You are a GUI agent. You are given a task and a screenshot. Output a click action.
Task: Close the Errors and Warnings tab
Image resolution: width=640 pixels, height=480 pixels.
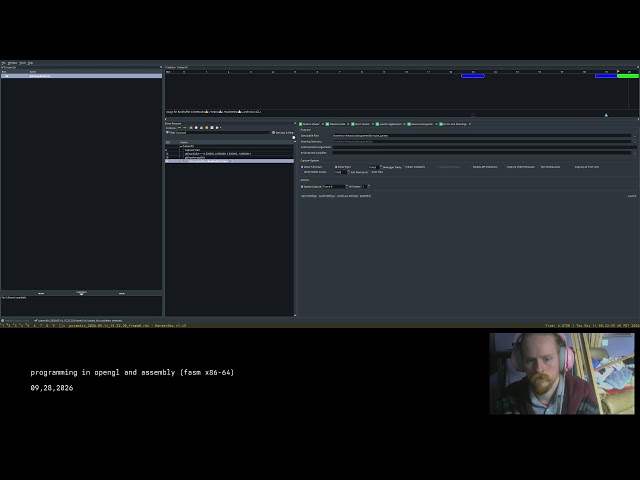pyautogui.click(x=470, y=124)
